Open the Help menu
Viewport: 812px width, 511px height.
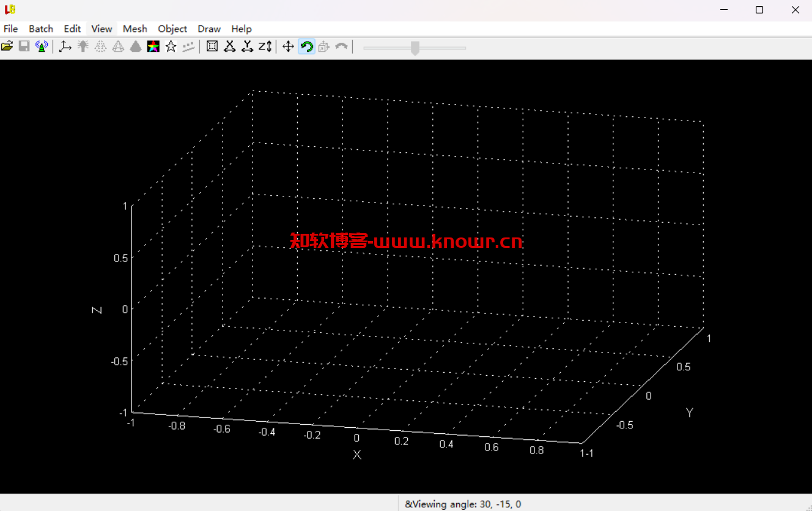point(242,29)
